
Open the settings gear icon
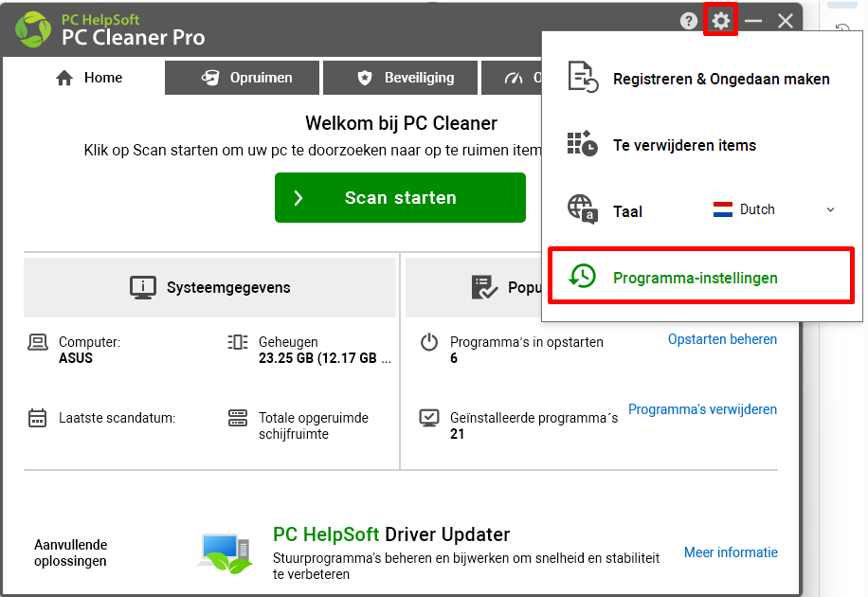(x=720, y=21)
